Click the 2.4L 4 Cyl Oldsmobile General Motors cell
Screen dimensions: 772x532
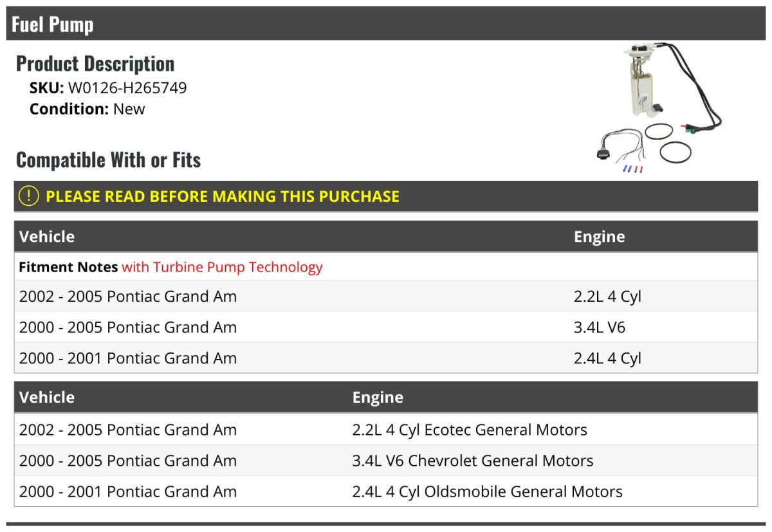pyautogui.click(x=488, y=491)
